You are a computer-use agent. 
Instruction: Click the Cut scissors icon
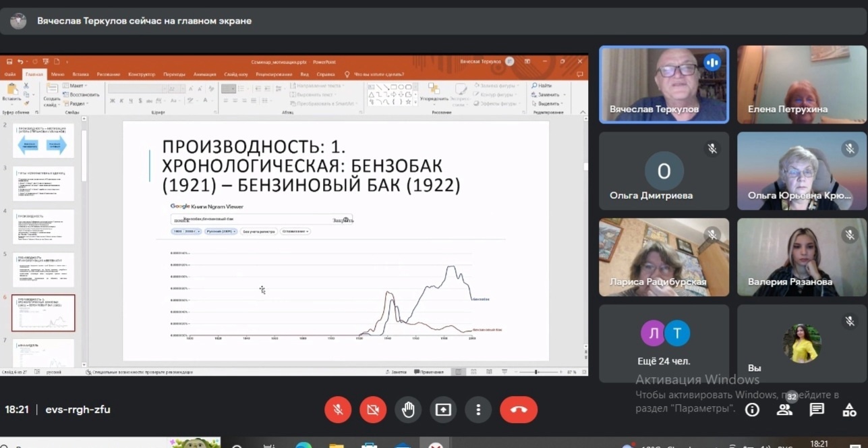tap(26, 86)
